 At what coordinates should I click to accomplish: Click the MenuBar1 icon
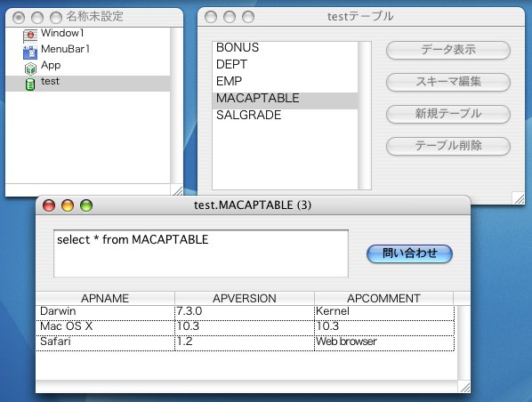pyautogui.click(x=30, y=52)
